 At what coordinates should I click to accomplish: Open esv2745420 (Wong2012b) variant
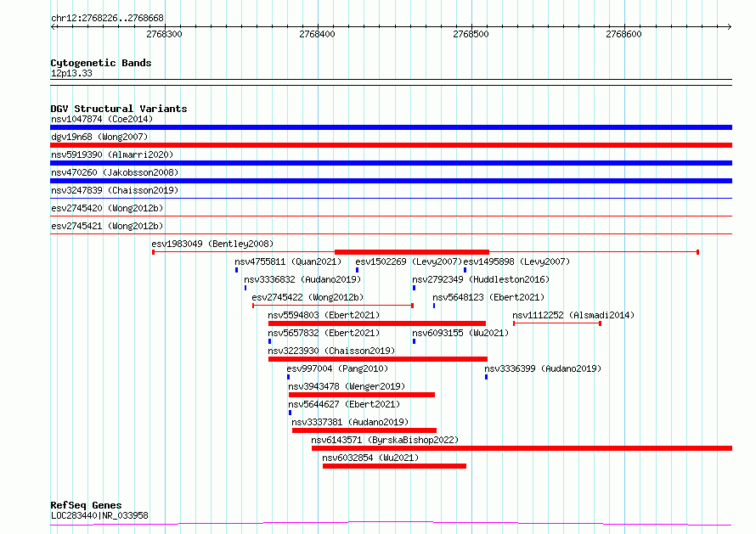(107, 208)
